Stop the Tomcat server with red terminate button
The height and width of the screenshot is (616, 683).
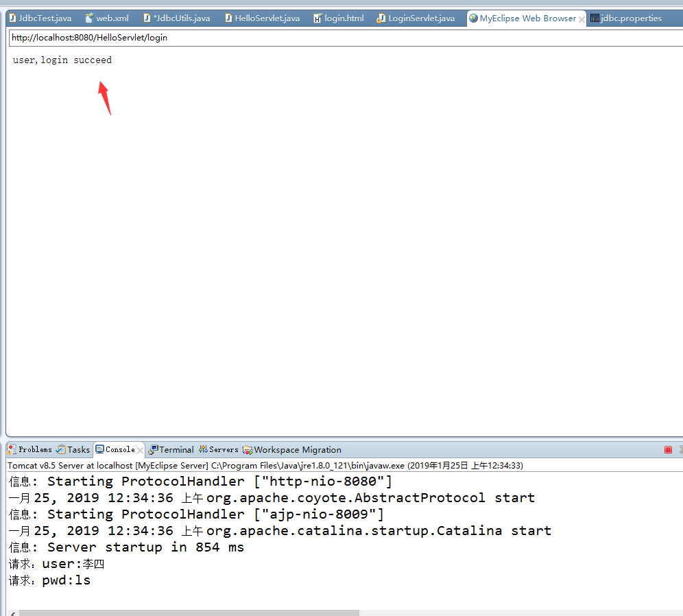click(x=669, y=449)
